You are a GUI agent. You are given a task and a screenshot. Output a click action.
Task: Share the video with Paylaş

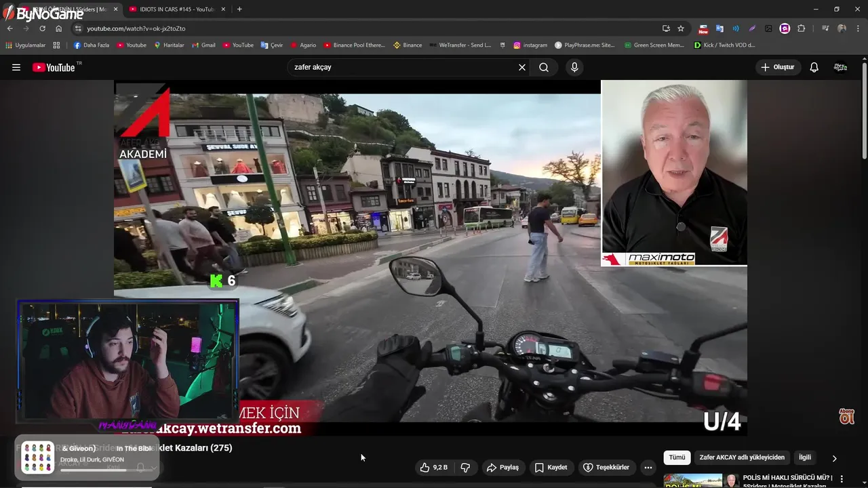click(502, 467)
